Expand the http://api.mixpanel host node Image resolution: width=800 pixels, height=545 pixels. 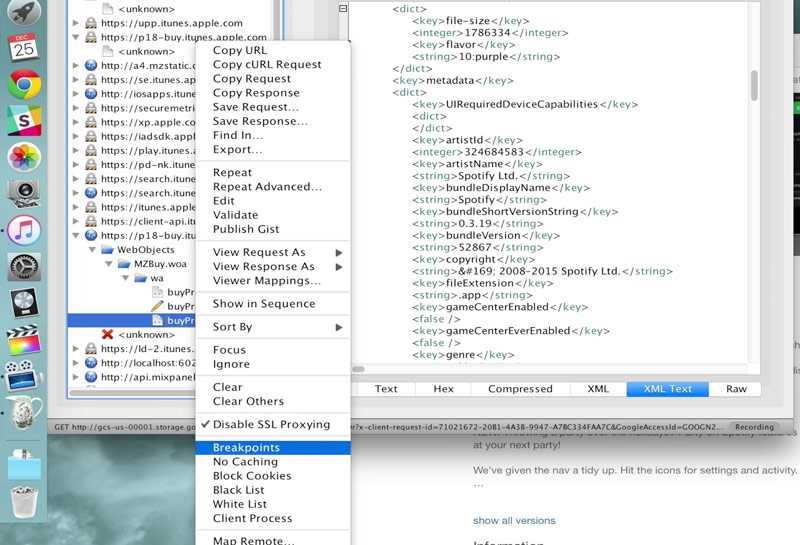point(76,377)
